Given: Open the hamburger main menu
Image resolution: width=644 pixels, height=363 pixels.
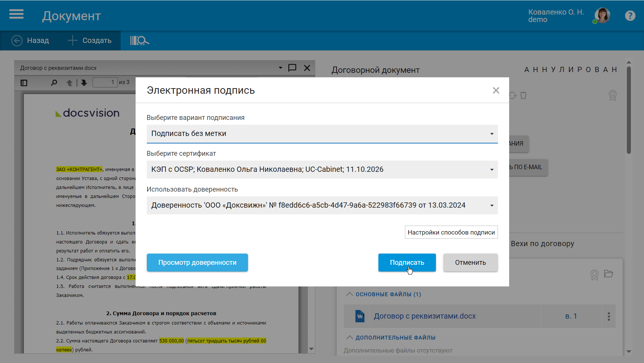Looking at the screenshot, I should (16, 15).
